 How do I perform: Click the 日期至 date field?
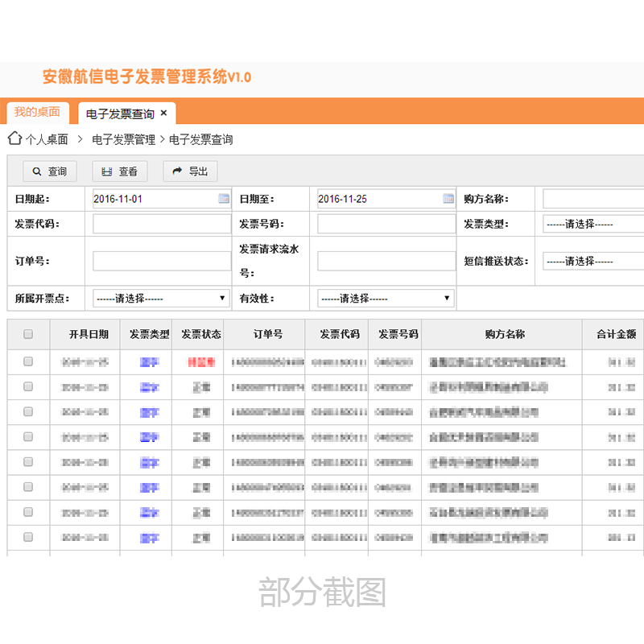386,199
